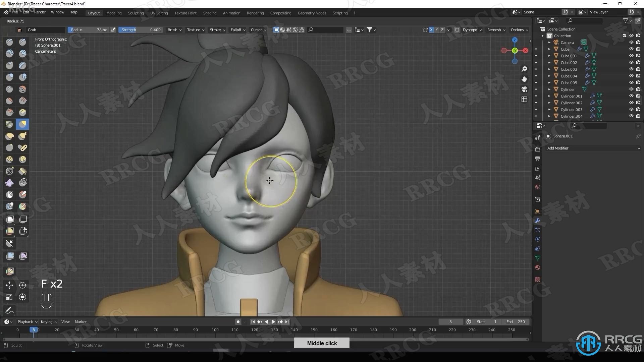
Task: Open the Keying timeline menu
Action: coord(49,322)
